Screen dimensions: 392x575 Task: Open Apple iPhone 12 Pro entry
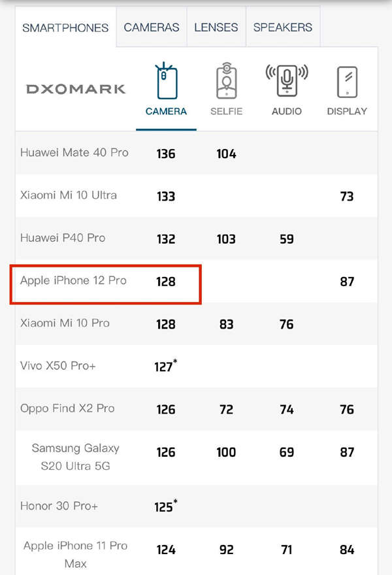tap(73, 280)
